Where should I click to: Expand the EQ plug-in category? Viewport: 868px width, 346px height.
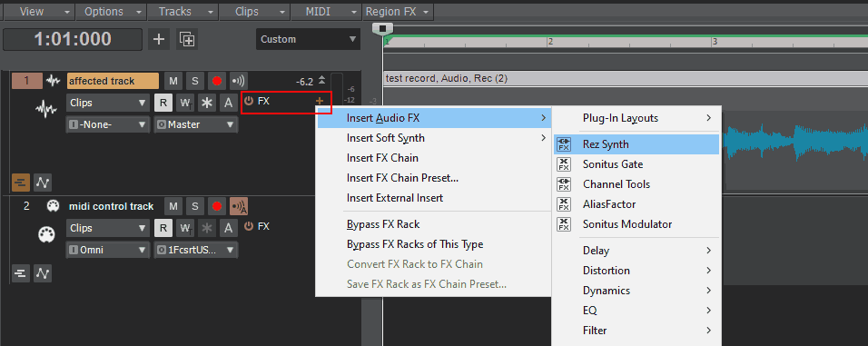click(636, 310)
